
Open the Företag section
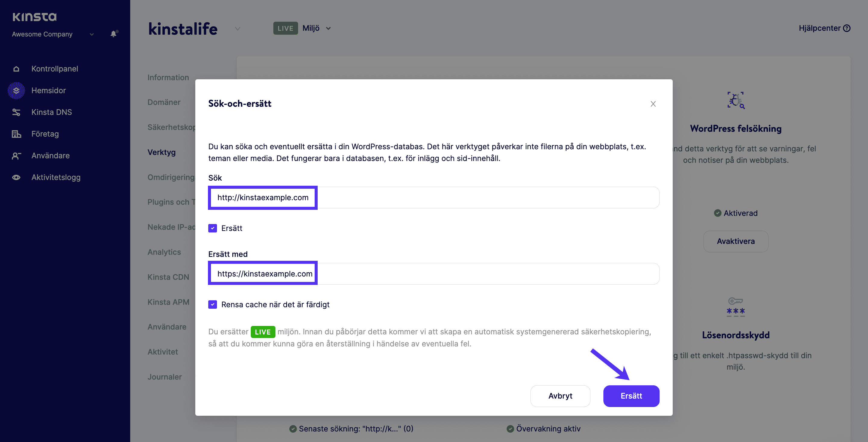[x=45, y=134]
